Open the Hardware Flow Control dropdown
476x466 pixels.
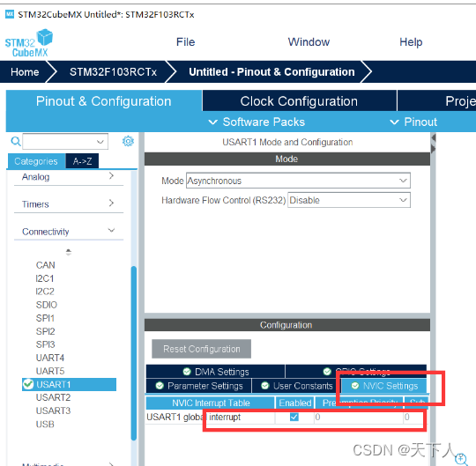(x=349, y=200)
